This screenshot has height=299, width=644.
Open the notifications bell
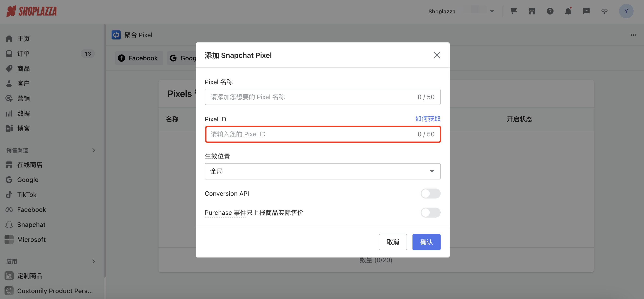pos(568,11)
